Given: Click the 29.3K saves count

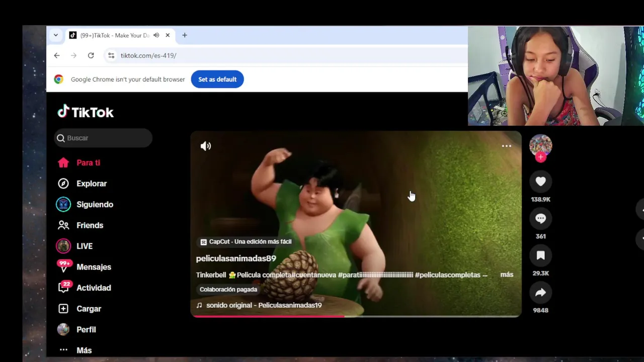Looking at the screenshot, I should 541,274.
